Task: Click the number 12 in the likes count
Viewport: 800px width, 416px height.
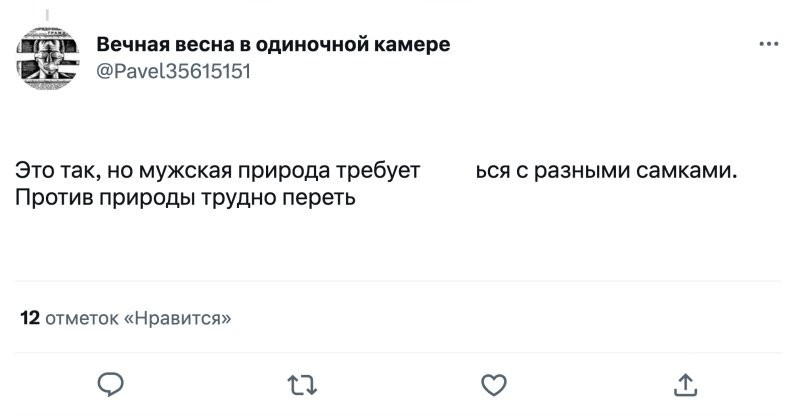Action: pos(29,319)
